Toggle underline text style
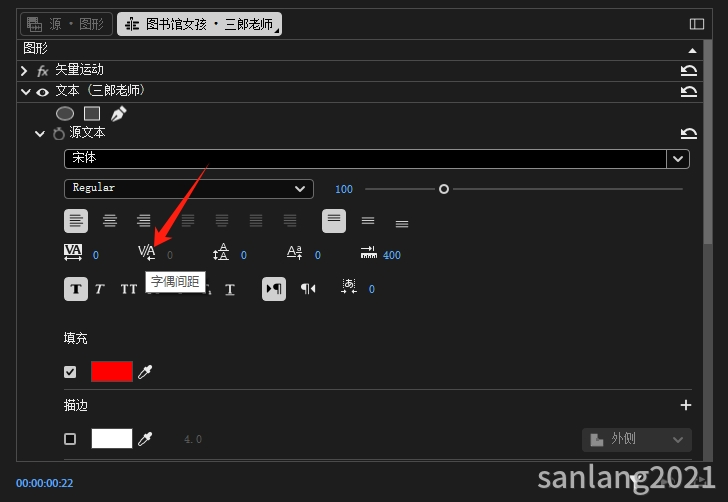 click(x=230, y=289)
